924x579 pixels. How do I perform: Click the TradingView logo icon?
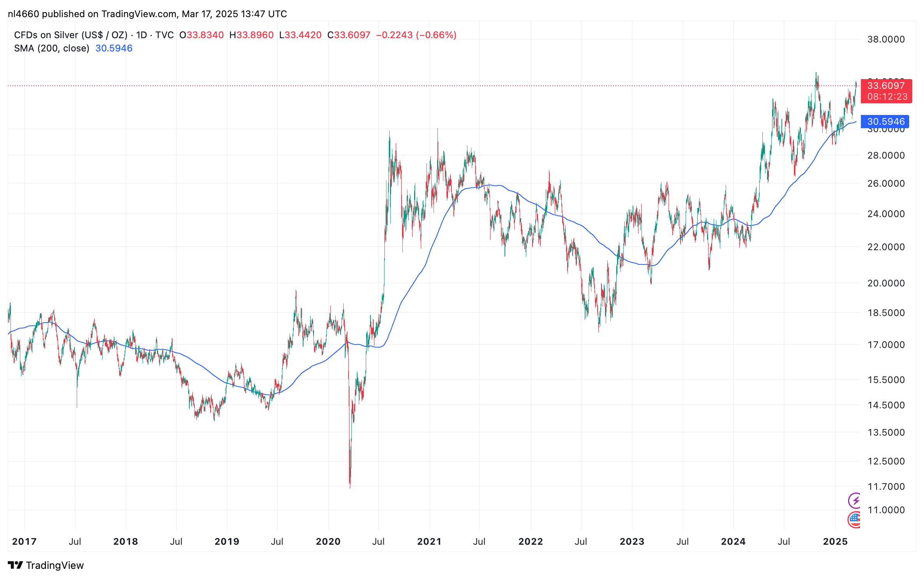click(x=16, y=565)
